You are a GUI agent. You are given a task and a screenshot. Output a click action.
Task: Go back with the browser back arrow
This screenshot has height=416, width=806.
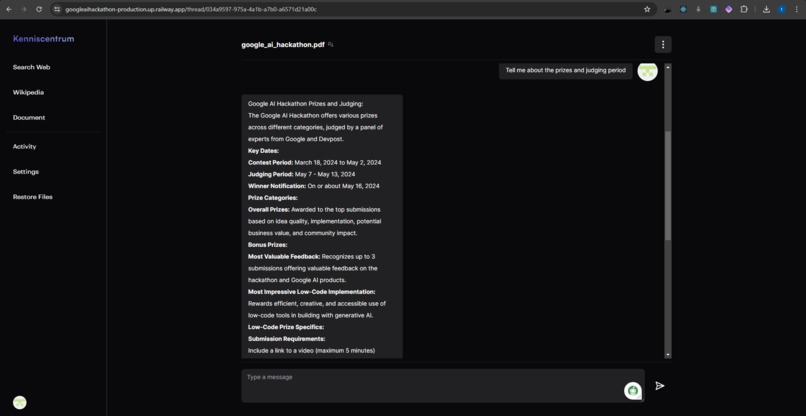click(9, 9)
